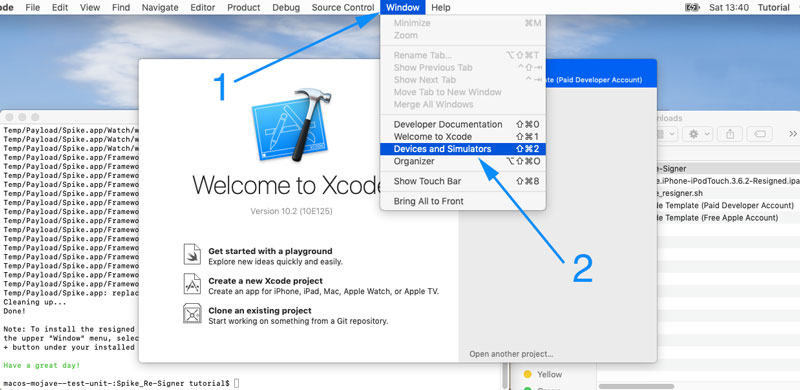
Task: Click the Yellow tag in Finder sidebar
Action: point(543,374)
